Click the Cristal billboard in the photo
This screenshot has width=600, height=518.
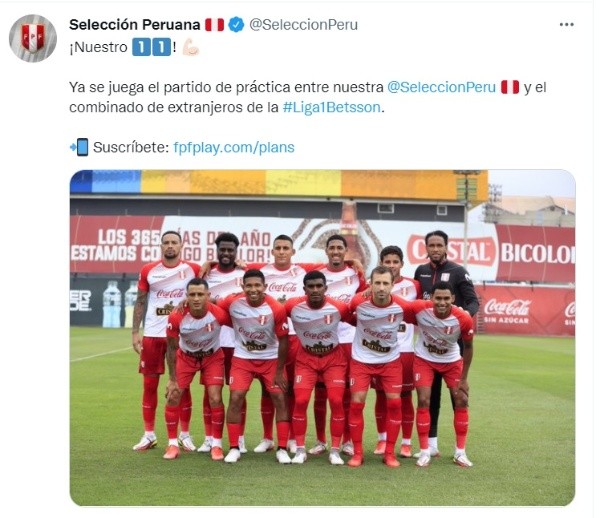[x=453, y=251]
